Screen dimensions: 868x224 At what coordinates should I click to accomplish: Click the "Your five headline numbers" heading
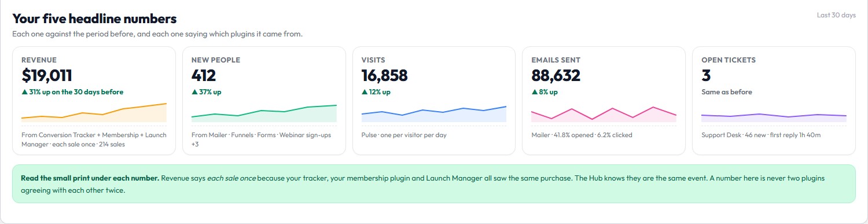94,19
